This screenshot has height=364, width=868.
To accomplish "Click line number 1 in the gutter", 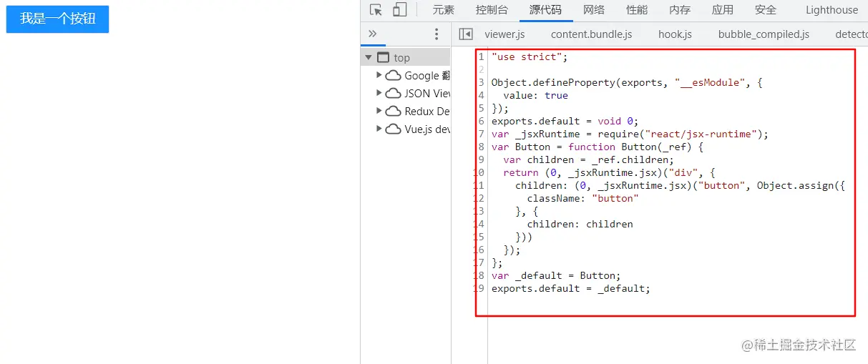I will [x=482, y=56].
